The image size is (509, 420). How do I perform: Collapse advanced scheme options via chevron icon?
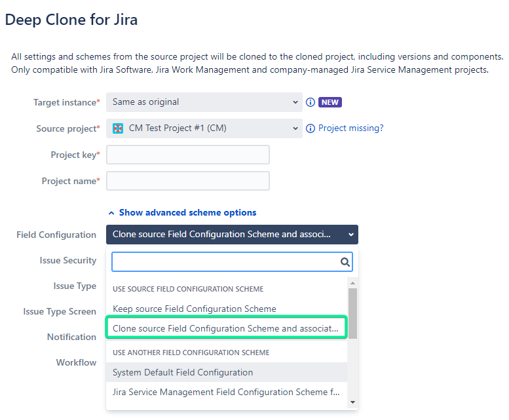point(111,213)
